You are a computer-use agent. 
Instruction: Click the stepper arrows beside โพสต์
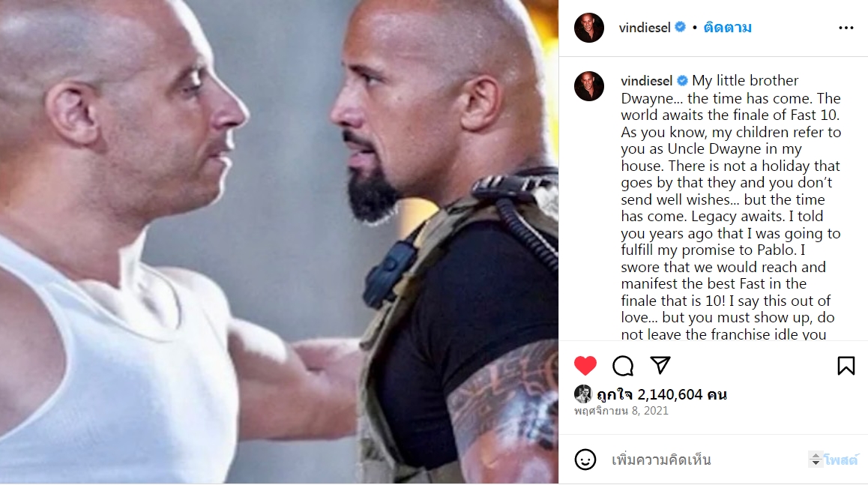tap(815, 460)
